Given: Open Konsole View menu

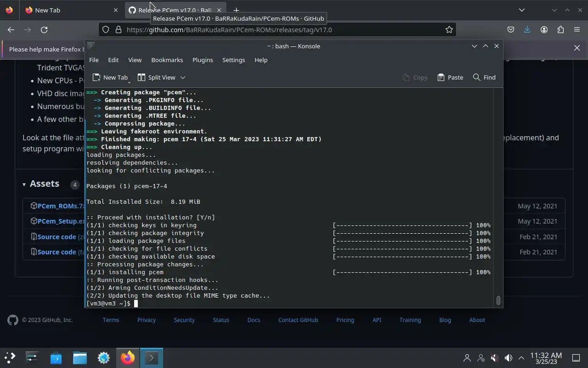Looking at the screenshot, I should (135, 60).
